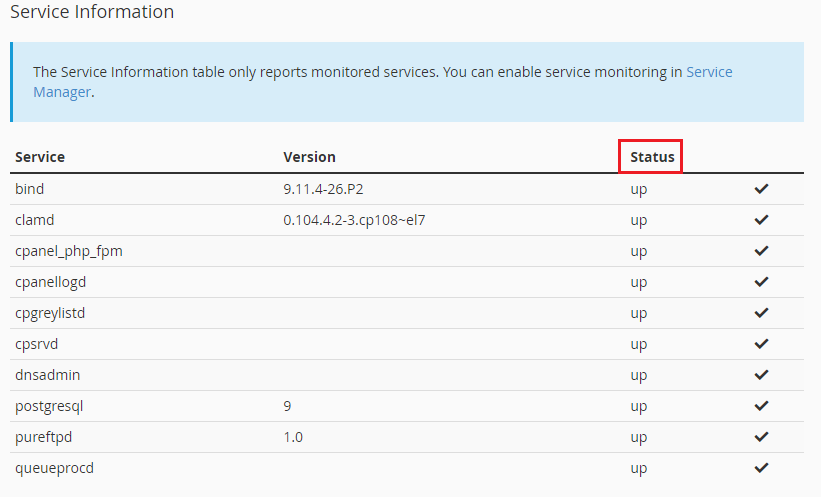Click the cpanellogd checkmark icon
This screenshot has width=821, height=497.
pyautogui.click(x=761, y=282)
